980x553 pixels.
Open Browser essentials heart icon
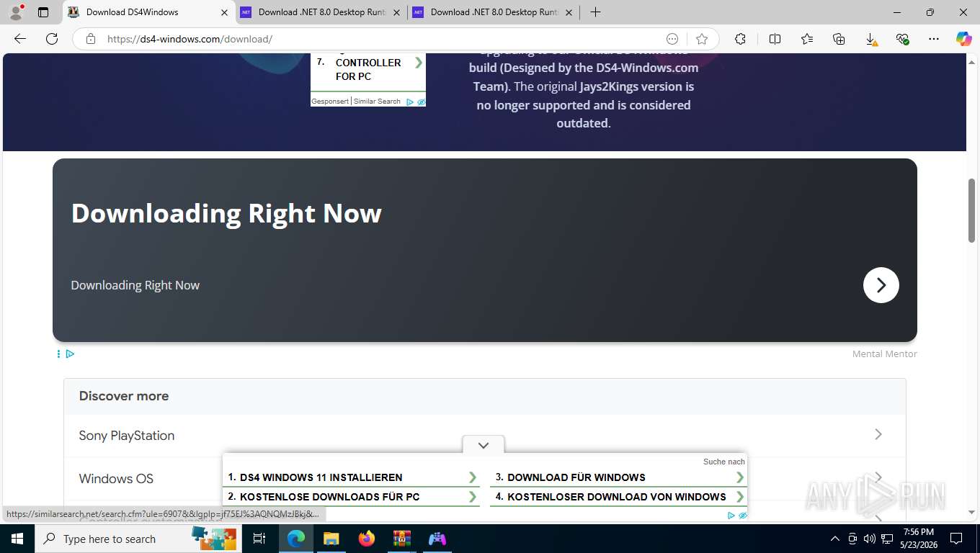pyautogui.click(x=902, y=39)
